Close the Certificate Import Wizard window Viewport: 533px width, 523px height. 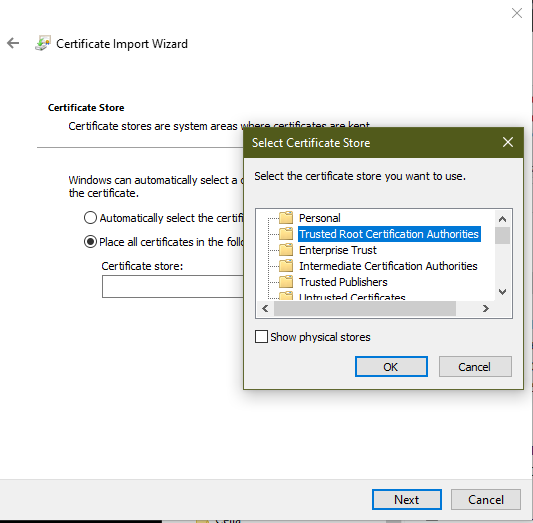tap(517, 13)
